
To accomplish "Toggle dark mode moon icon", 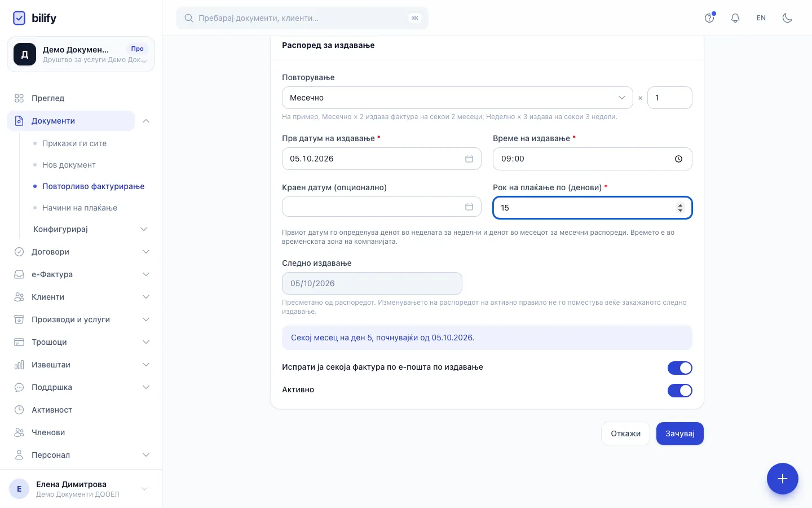I will [787, 18].
